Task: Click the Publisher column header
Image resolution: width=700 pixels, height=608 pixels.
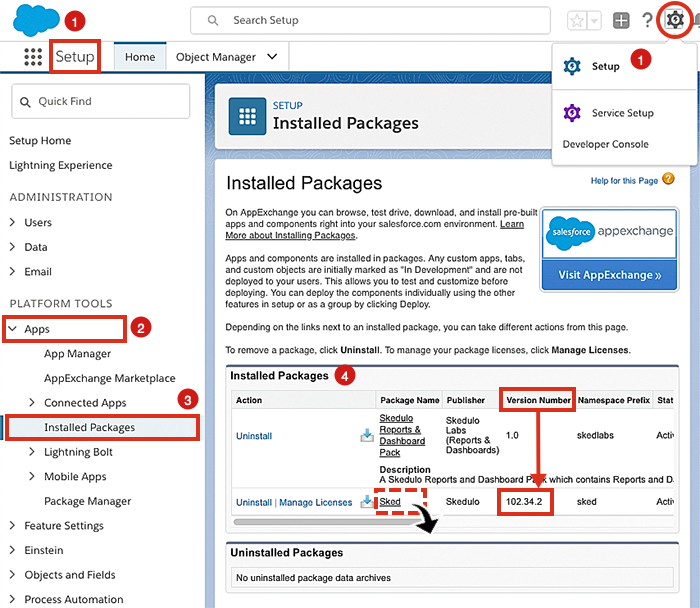Action: point(466,400)
